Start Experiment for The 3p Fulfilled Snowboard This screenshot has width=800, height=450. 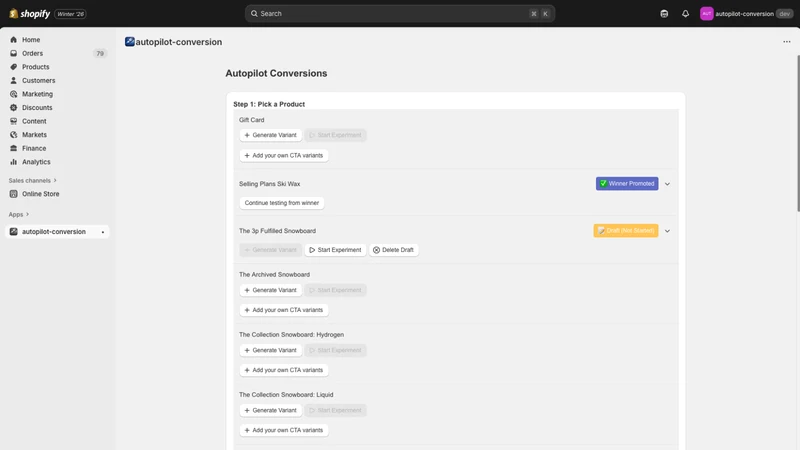click(x=335, y=250)
